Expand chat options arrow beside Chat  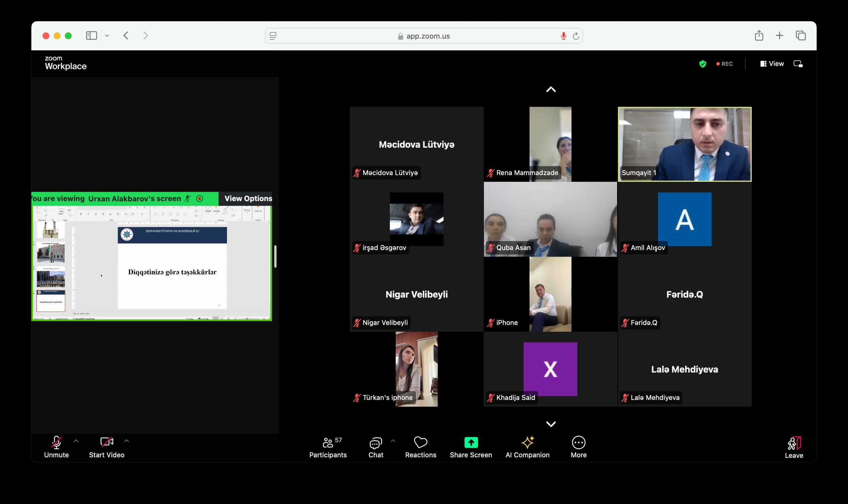tap(393, 441)
